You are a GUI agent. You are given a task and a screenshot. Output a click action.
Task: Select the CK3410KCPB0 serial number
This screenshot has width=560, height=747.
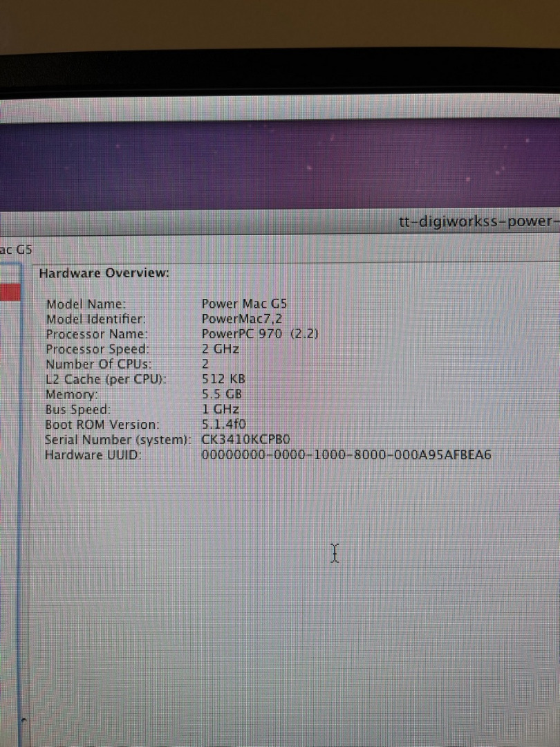pyautogui.click(x=245, y=439)
